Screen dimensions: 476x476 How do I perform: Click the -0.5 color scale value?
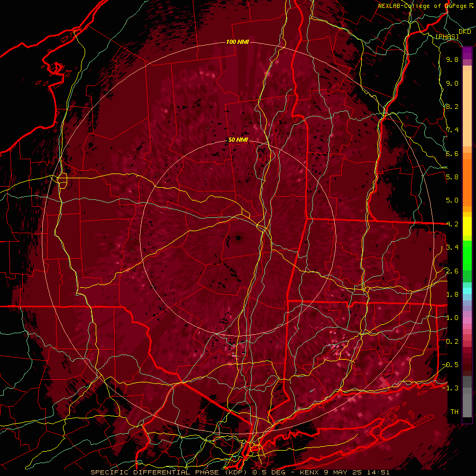coord(450,365)
